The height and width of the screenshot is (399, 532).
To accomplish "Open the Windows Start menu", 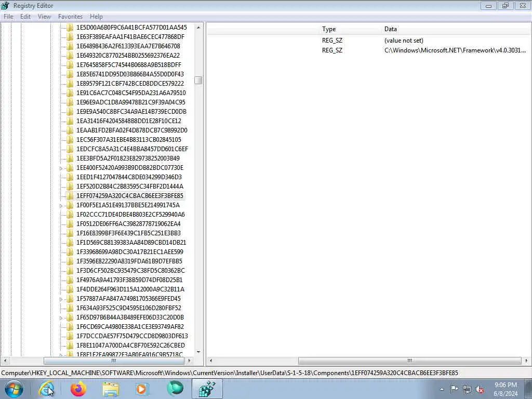I will pos(14,389).
